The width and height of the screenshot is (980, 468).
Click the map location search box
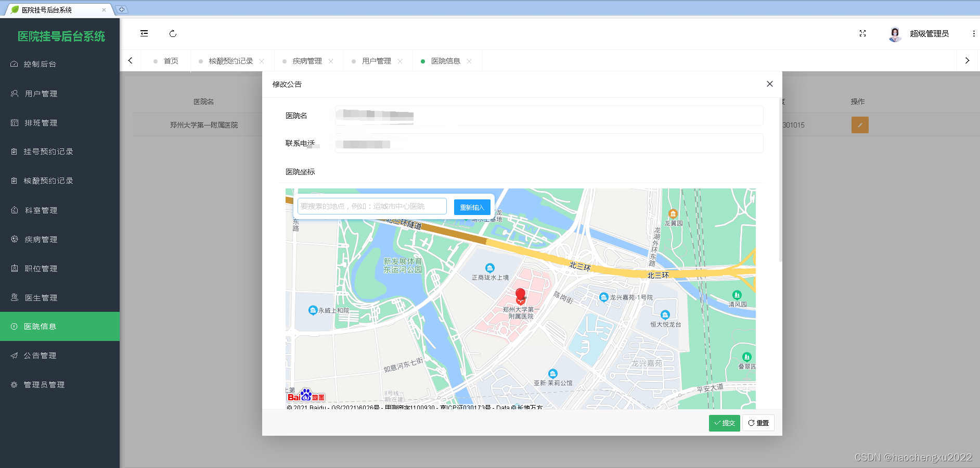pyautogui.click(x=372, y=206)
